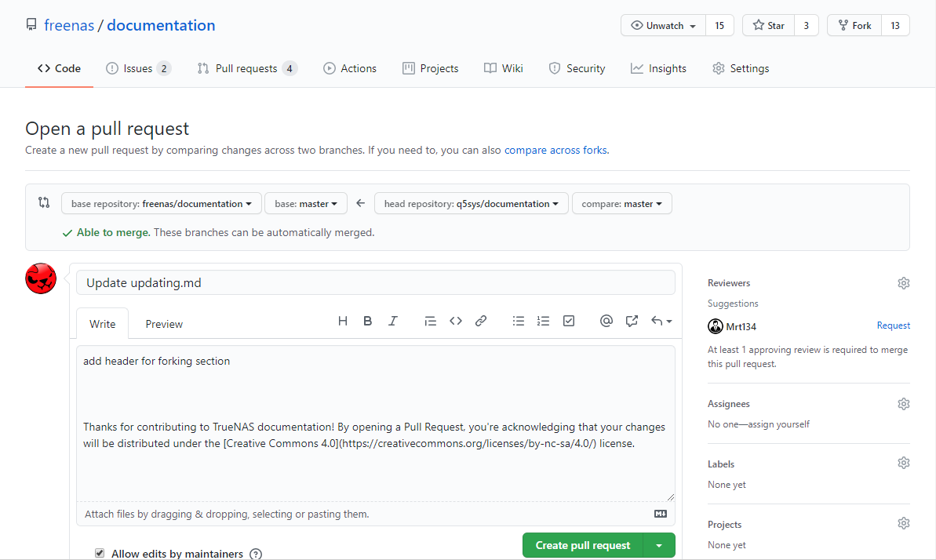Insert a link using the link icon
Viewport: 936px width, 560px height.
click(x=481, y=321)
